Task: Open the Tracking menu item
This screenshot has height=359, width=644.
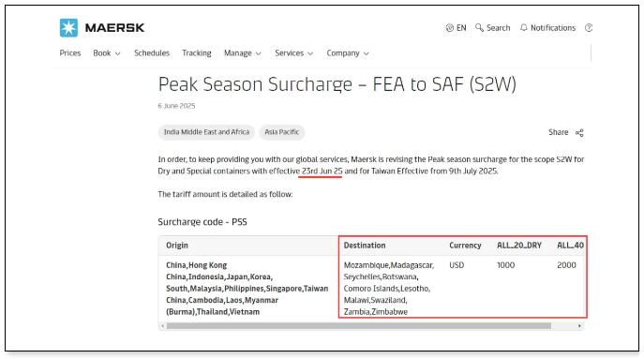Action: click(197, 53)
